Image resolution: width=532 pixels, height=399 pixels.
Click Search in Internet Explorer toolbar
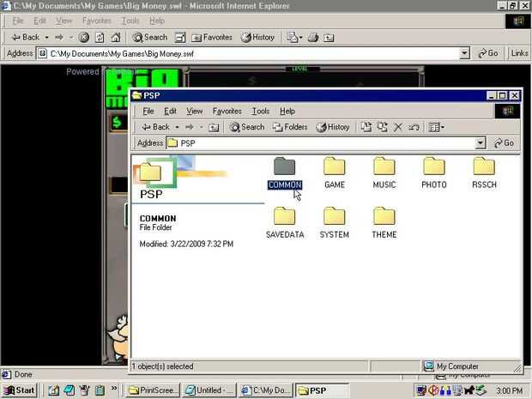[150, 37]
